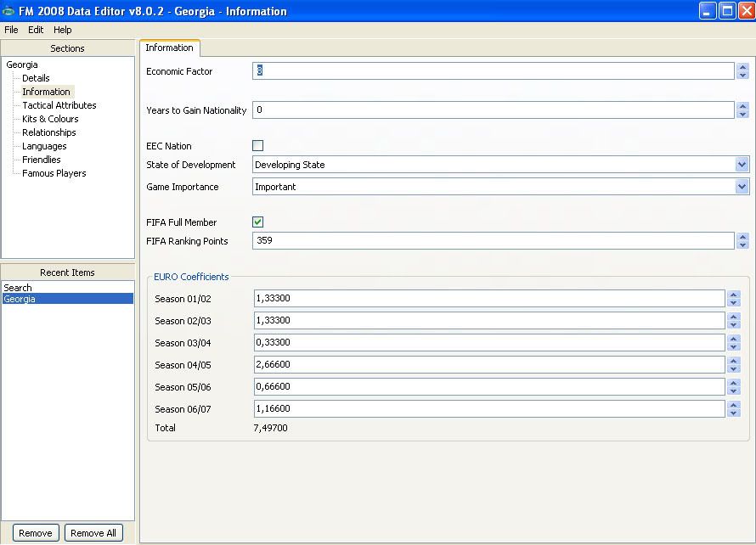
Task: Open Friendlies section
Action: click(42, 160)
